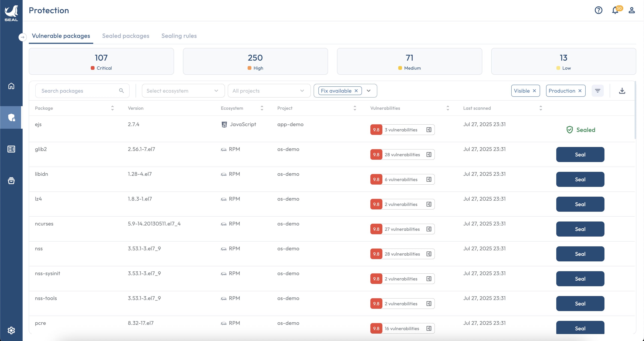Image resolution: width=644 pixels, height=341 pixels.
Task: Click the Sealed status for ejs
Action: (581, 130)
